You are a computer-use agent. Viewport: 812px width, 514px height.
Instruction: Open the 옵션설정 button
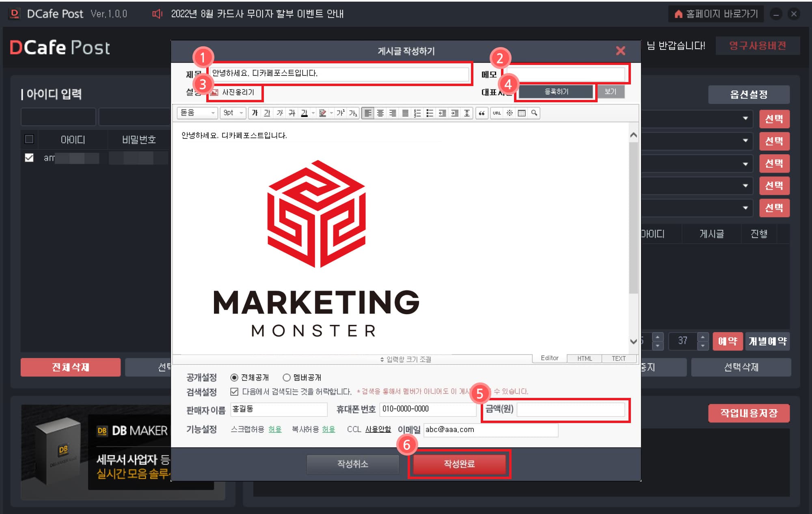point(749,95)
